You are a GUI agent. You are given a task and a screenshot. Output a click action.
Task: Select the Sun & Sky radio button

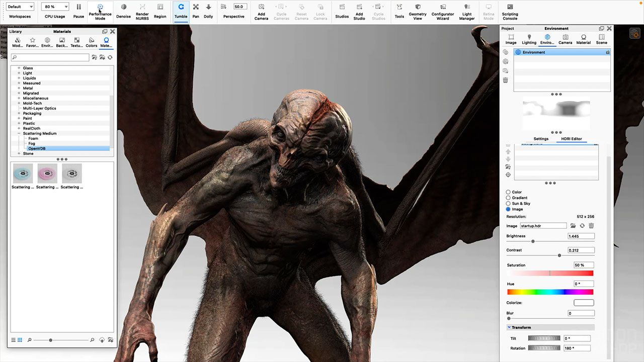coord(508,204)
